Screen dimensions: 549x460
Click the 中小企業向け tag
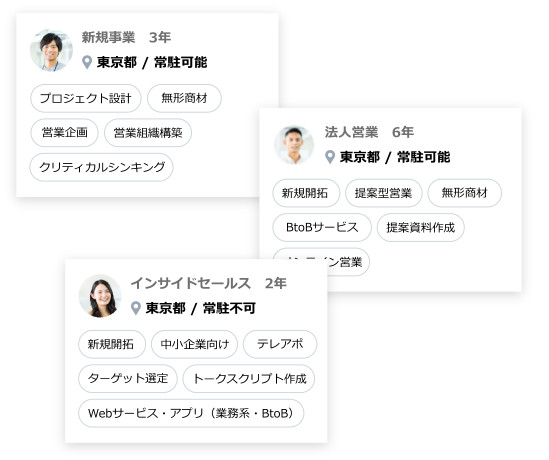tap(194, 344)
